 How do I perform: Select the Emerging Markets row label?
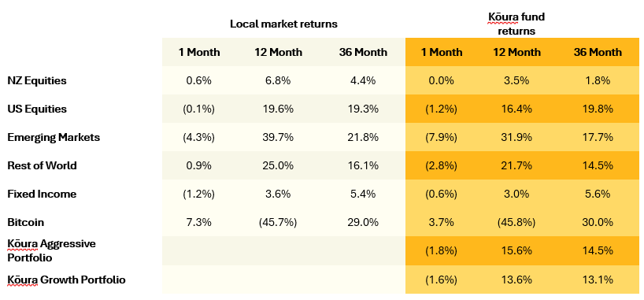[54, 137]
